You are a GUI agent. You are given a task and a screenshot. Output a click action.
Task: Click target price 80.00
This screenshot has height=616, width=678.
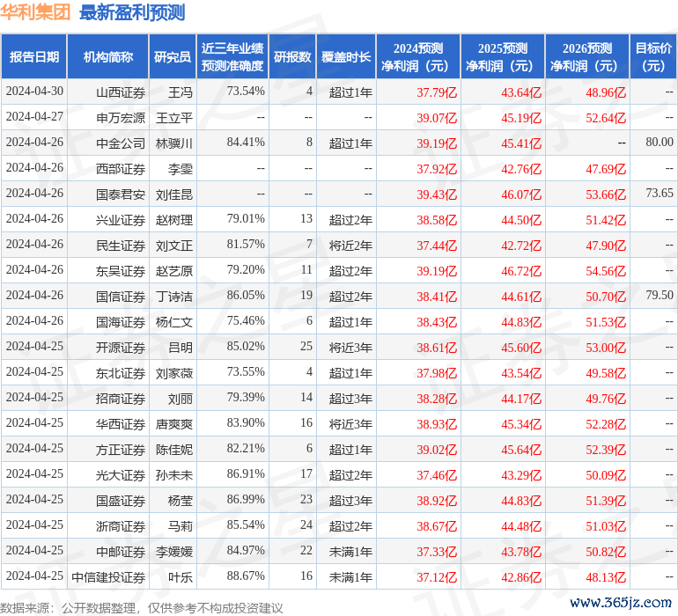660,143
